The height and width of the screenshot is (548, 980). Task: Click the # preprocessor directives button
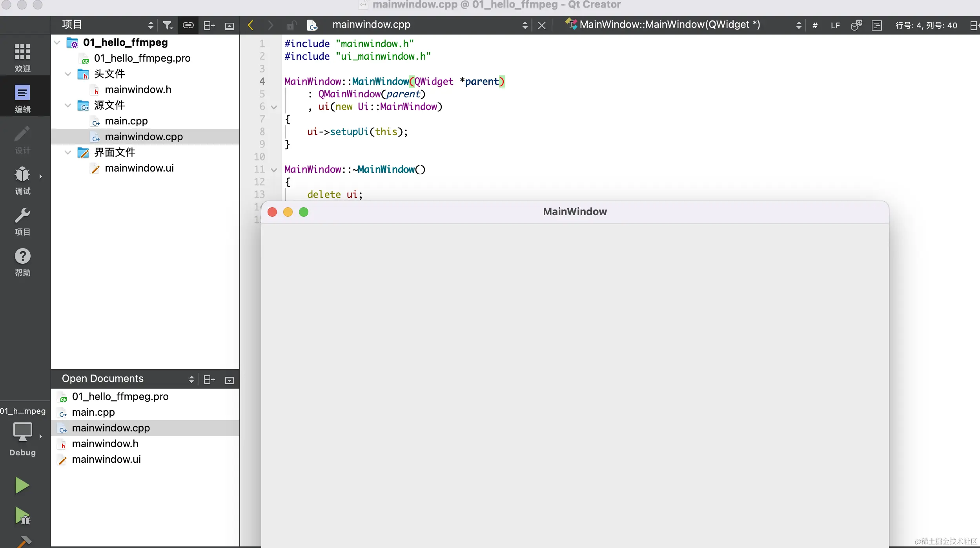pyautogui.click(x=815, y=26)
